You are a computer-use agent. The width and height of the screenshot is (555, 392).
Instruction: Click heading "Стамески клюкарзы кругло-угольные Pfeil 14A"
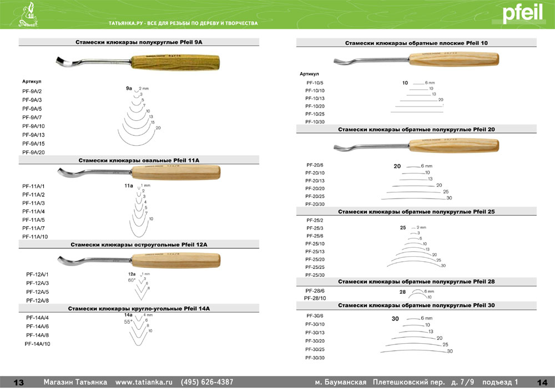click(139, 309)
